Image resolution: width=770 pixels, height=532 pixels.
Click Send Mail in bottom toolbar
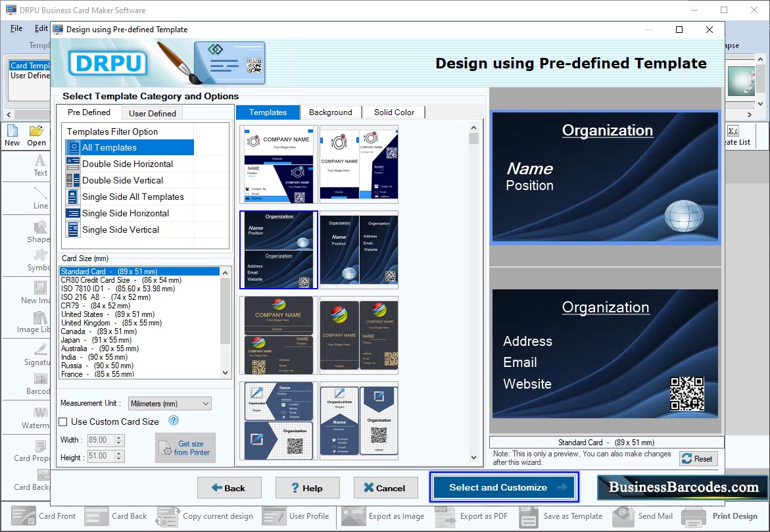pyautogui.click(x=643, y=516)
